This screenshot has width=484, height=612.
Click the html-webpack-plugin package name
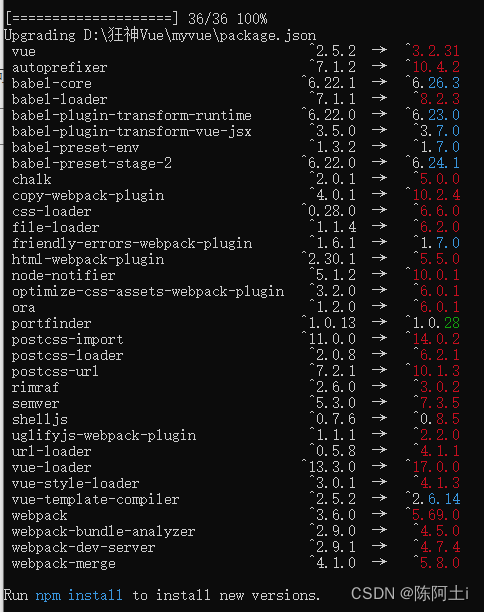coord(88,260)
